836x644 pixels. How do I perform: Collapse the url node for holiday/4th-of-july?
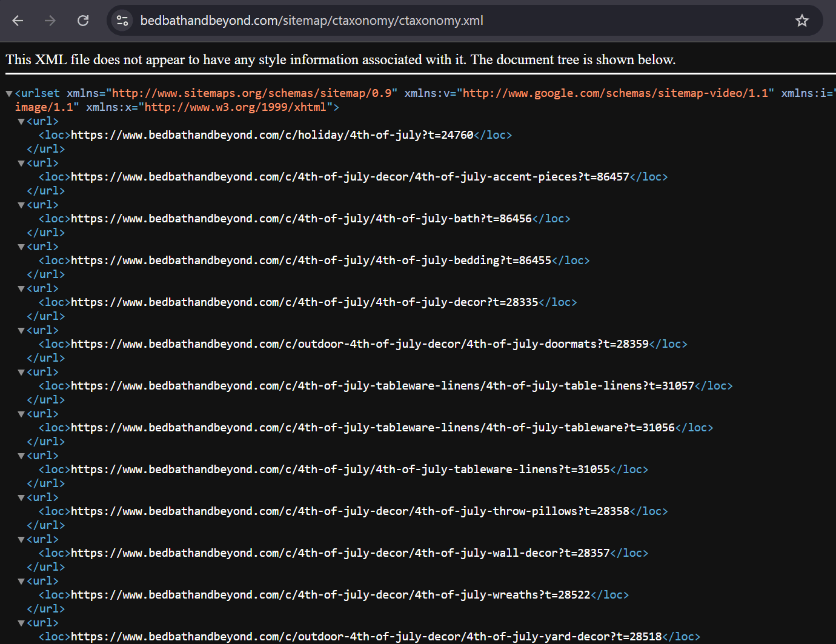coord(21,122)
